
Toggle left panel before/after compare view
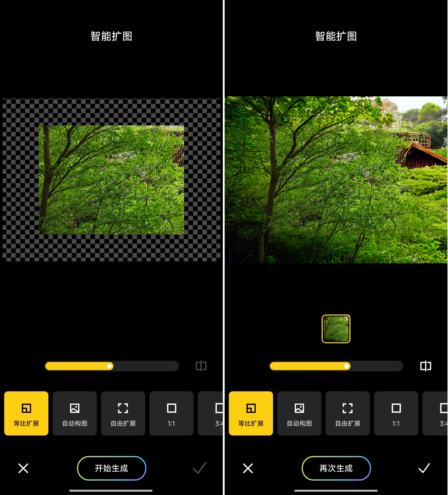(201, 365)
